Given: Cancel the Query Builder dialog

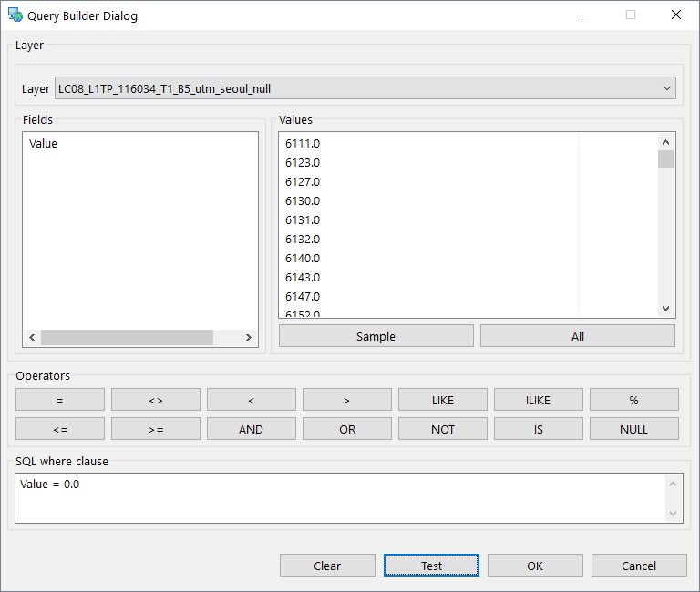Looking at the screenshot, I should (639, 566).
